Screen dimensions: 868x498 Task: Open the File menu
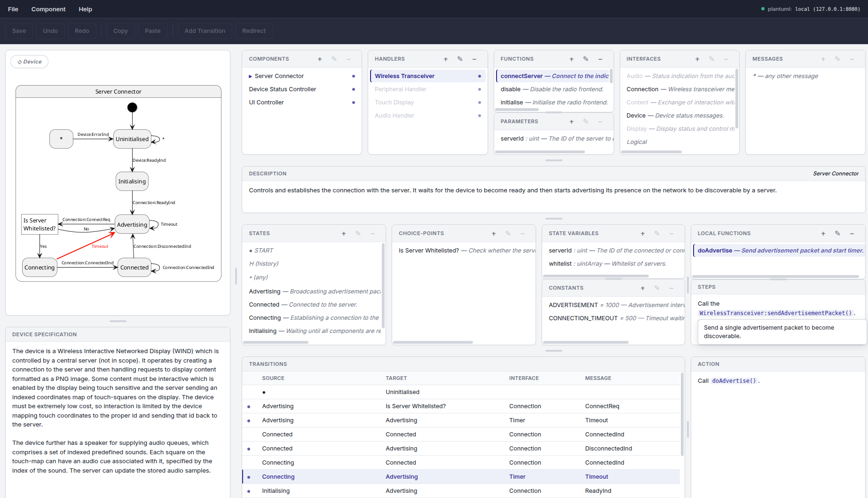[13, 9]
